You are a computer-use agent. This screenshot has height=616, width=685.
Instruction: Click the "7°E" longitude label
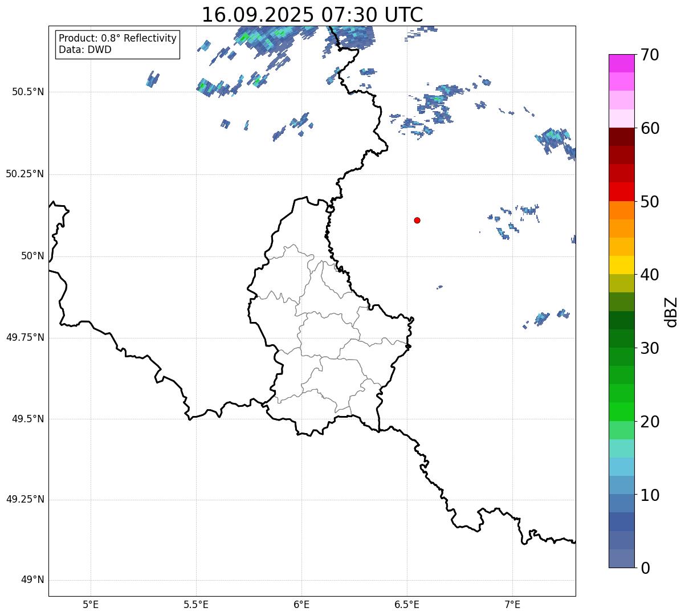[512, 605]
